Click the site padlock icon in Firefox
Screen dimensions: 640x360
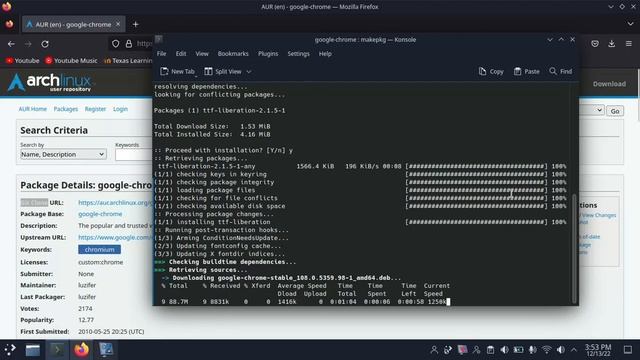(129, 44)
